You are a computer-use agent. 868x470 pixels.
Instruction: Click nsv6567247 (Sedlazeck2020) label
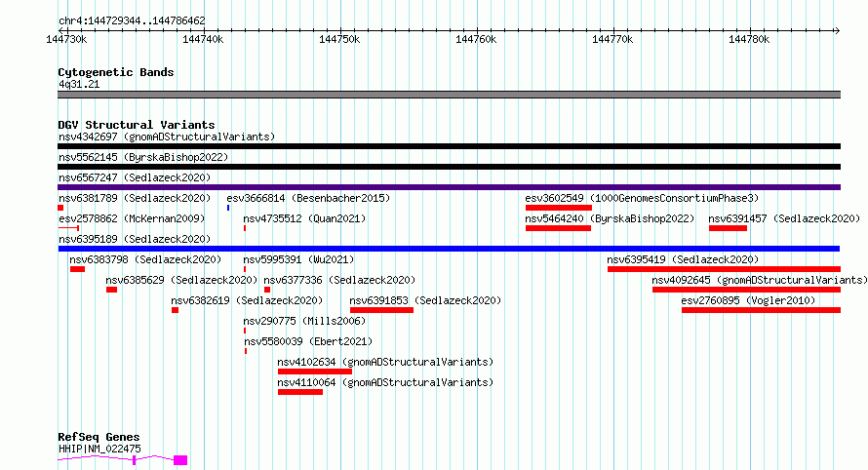(x=135, y=177)
